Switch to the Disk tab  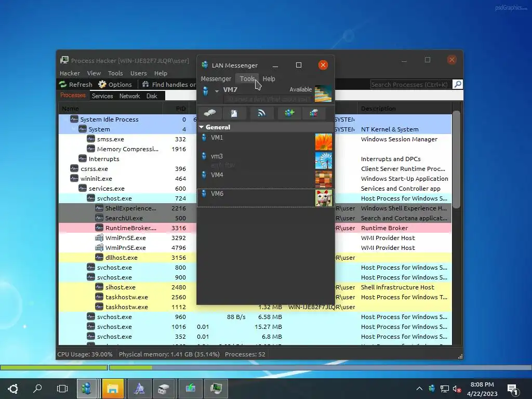[x=152, y=96]
